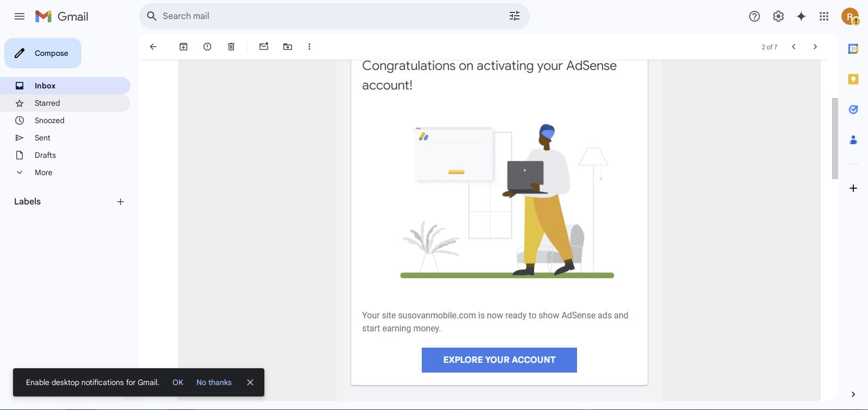Go back to inbox arrow
The image size is (868, 410).
click(x=153, y=47)
